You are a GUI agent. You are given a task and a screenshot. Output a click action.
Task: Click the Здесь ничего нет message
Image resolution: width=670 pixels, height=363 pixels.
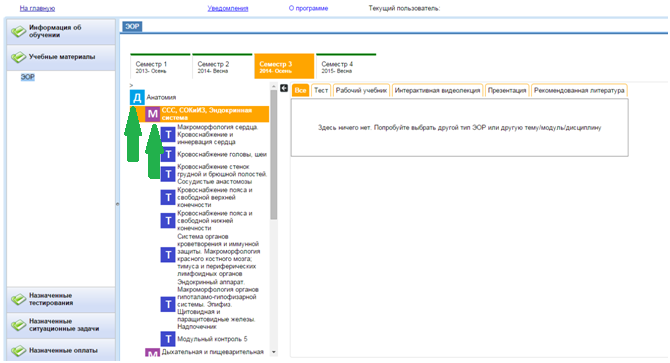[x=459, y=128]
